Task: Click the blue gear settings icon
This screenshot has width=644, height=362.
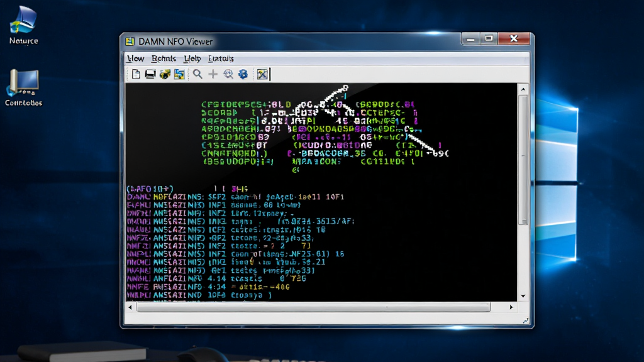Action: (243, 74)
